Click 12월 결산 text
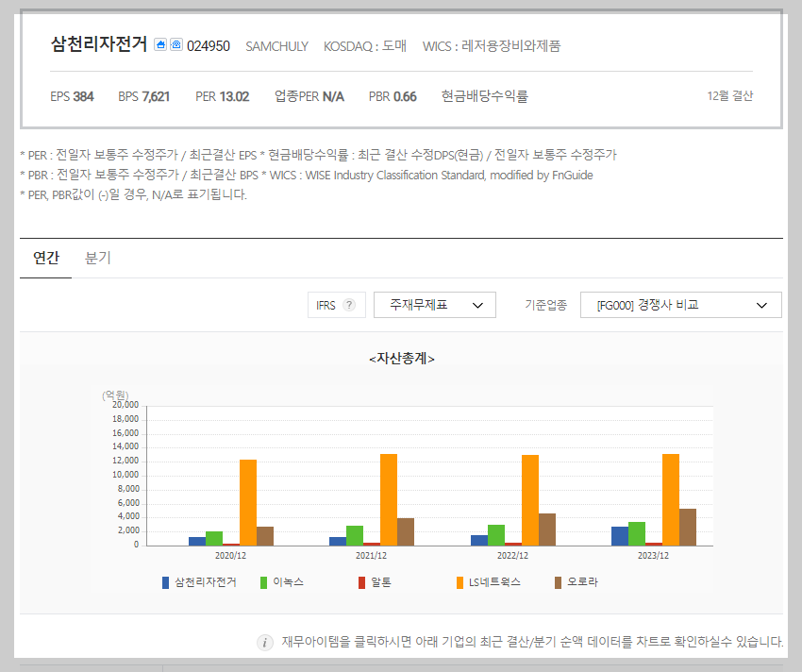The width and height of the screenshot is (802, 672). point(730,95)
